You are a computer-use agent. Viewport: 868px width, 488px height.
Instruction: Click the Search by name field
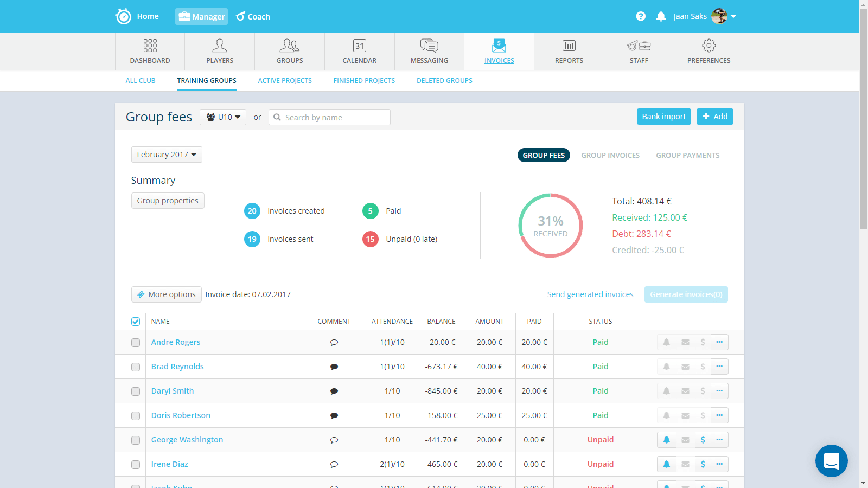330,118
